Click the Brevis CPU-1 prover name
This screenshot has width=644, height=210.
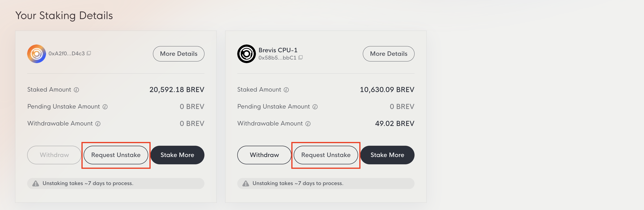click(278, 50)
